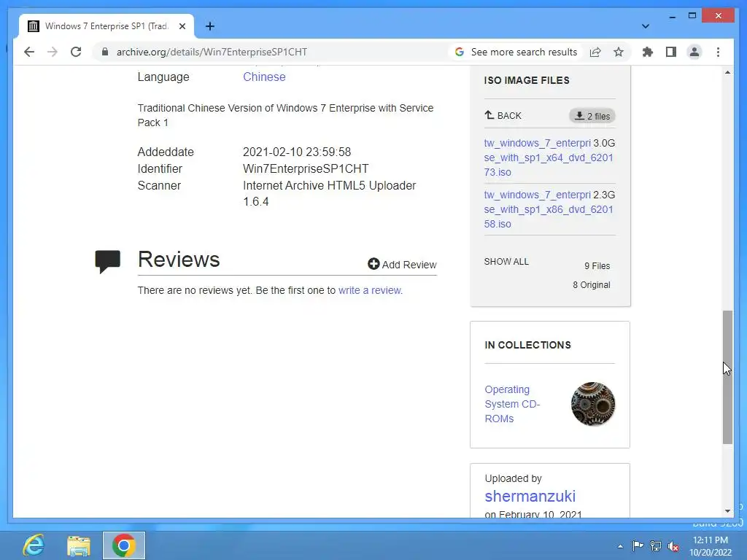Screen dimensions: 747x560
Task: Open Action Center flag icon
Action: (638, 545)
